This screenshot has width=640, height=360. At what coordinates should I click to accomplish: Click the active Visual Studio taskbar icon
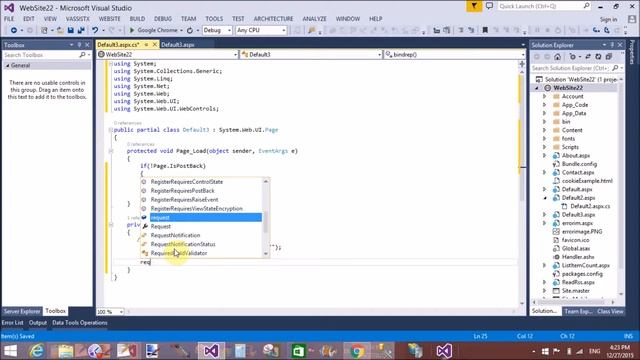[x=211, y=351]
